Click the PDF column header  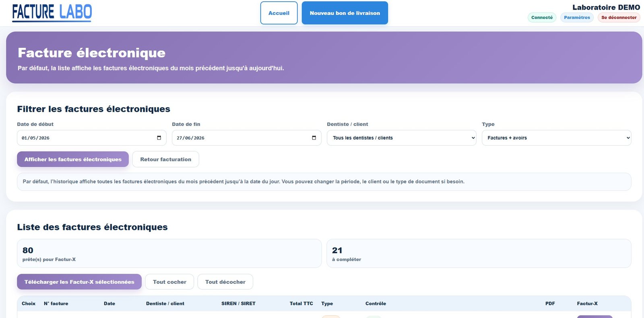coord(550,304)
